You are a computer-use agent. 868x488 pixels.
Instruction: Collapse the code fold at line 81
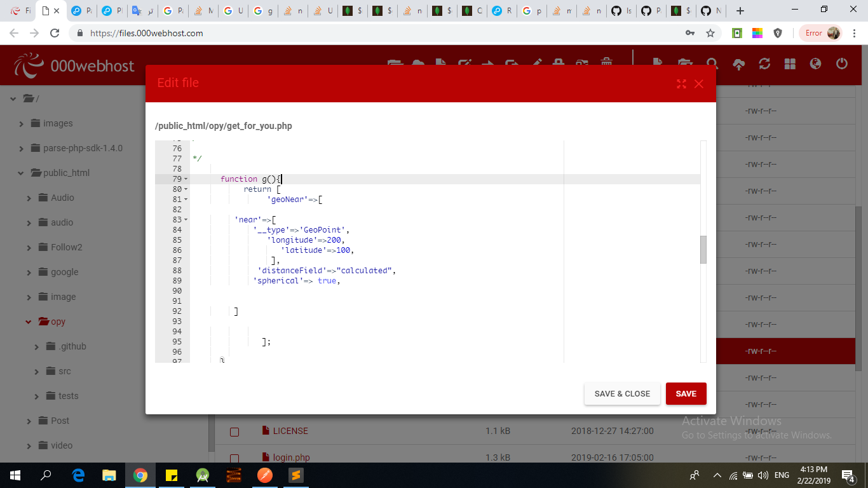tap(186, 200)
